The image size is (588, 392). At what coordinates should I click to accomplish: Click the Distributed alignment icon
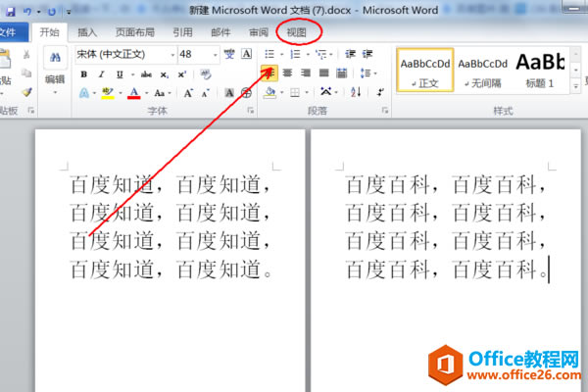(342, 73)
